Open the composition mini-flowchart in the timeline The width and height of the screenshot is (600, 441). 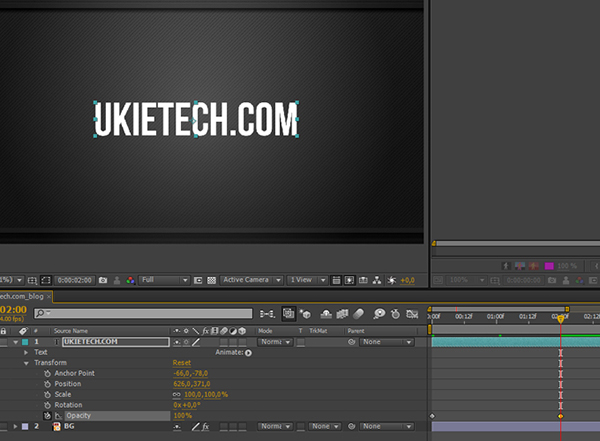(x=267, y=314)
